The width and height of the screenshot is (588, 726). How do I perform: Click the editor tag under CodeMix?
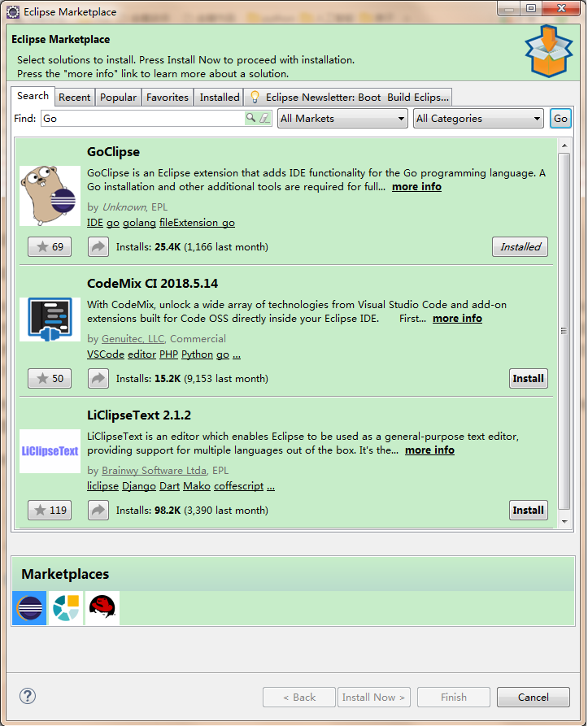(142, 354)
